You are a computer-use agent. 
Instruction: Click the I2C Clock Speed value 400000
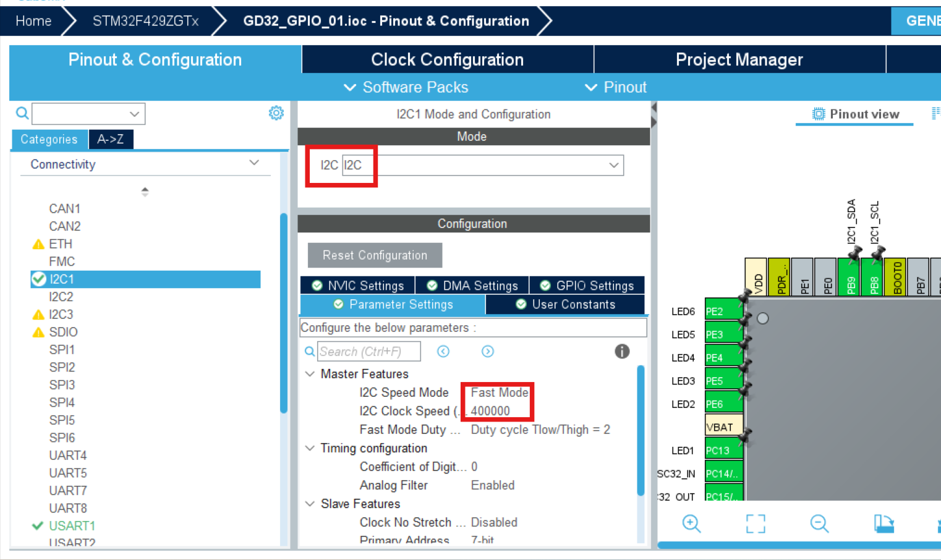coord(490,411)
